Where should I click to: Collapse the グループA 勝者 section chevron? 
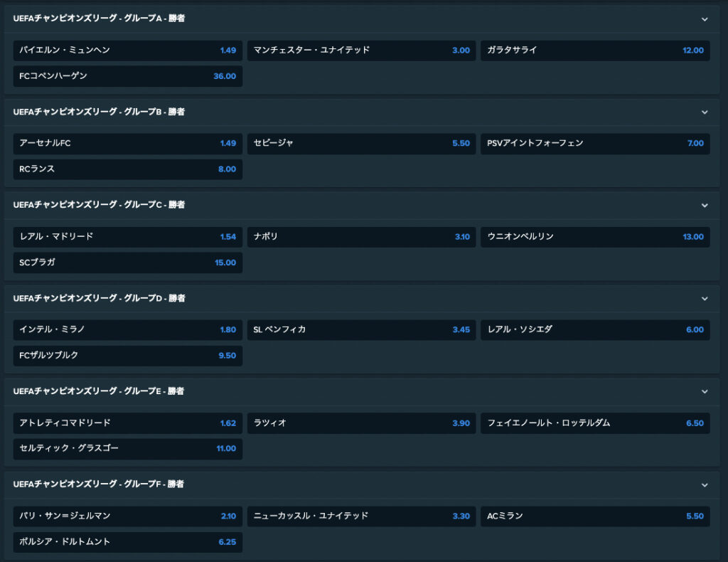[705, 19]
